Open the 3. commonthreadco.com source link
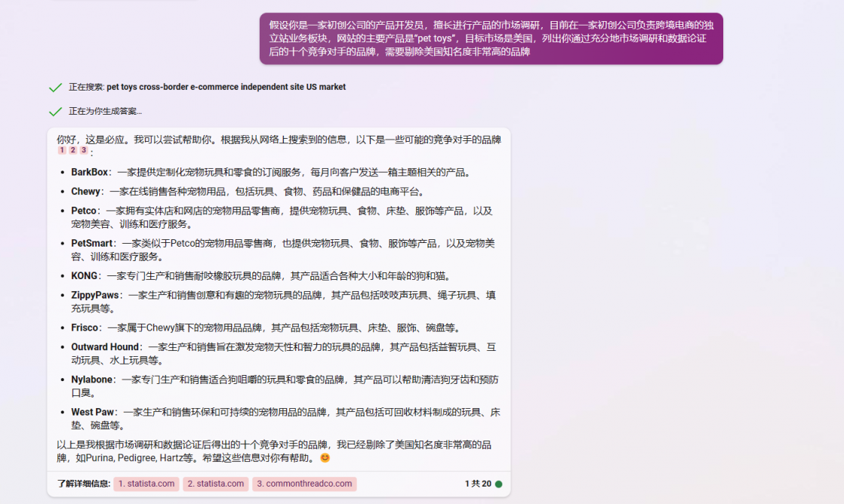Image resolution: width=844 pixels, height=504 pixels. [x=304, y=484]
